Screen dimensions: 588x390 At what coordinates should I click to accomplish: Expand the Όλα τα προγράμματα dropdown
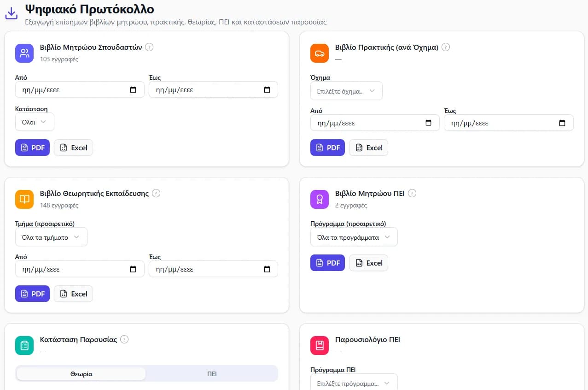pos(354,237)
